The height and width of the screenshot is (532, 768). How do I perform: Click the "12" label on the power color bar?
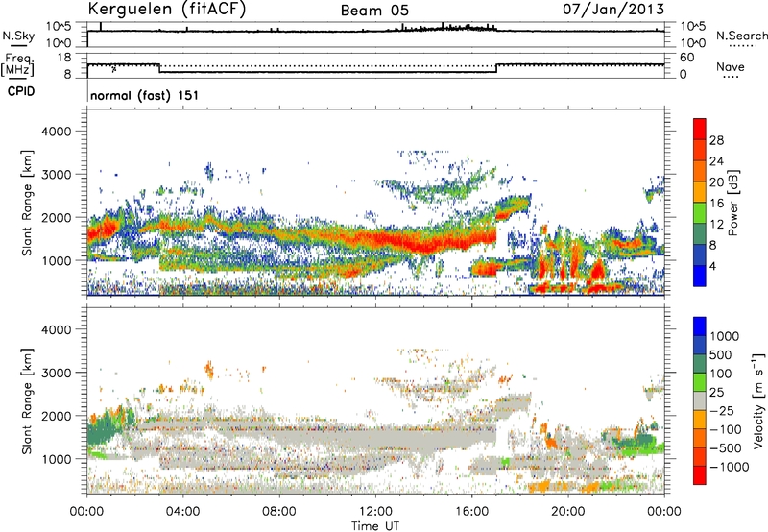click(716, 225)
